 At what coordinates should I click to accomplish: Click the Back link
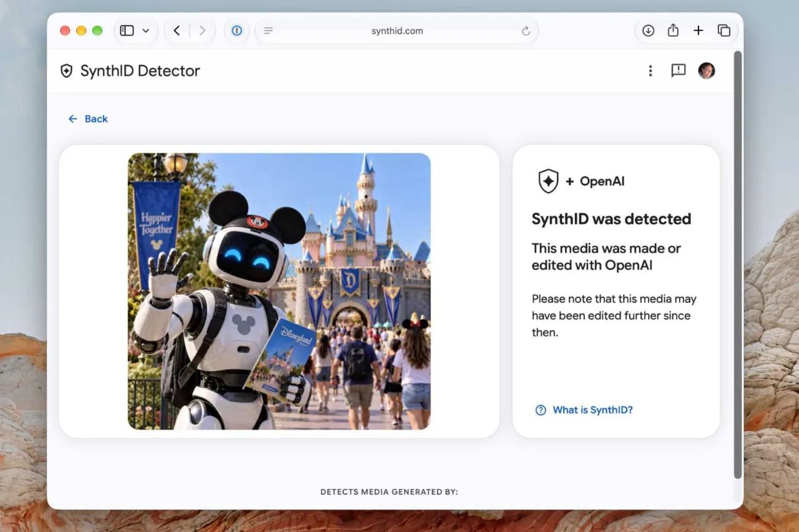click(88, 118)
